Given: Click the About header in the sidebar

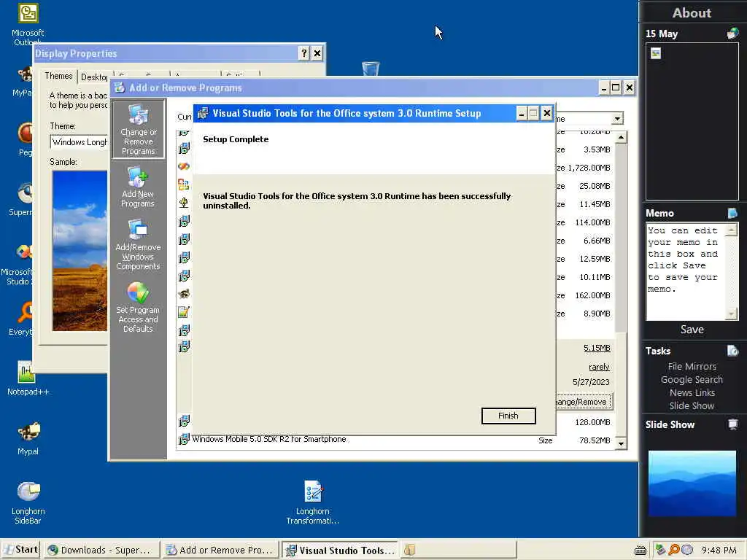Looking at the screenshot, I should point(692,13).
